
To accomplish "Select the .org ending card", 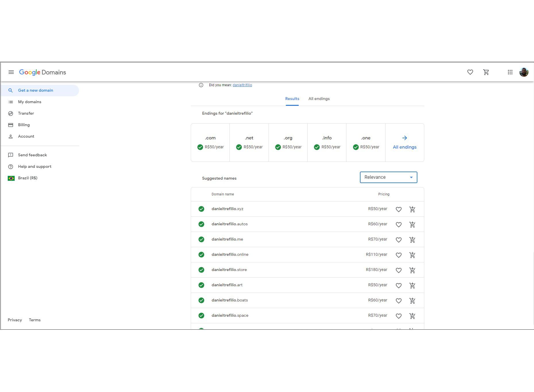I will (288, 143).
